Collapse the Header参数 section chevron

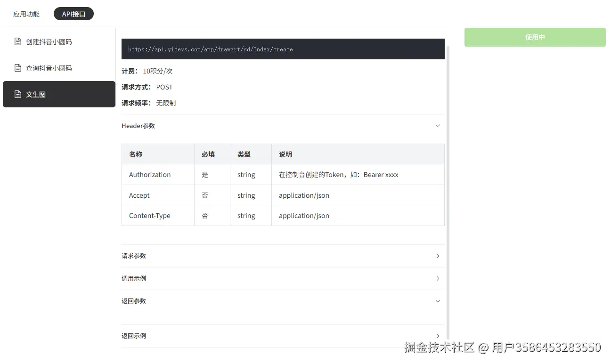click(438, 126)
